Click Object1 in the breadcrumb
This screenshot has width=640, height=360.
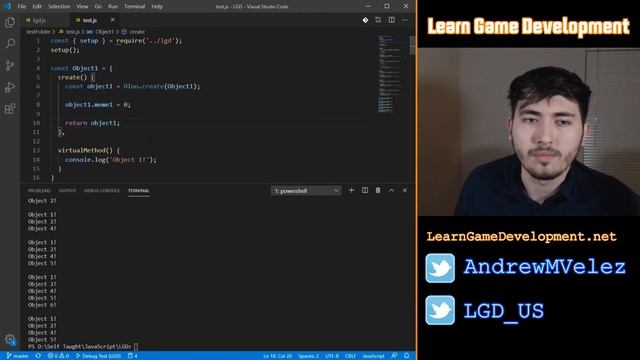(x=104, y=31)
